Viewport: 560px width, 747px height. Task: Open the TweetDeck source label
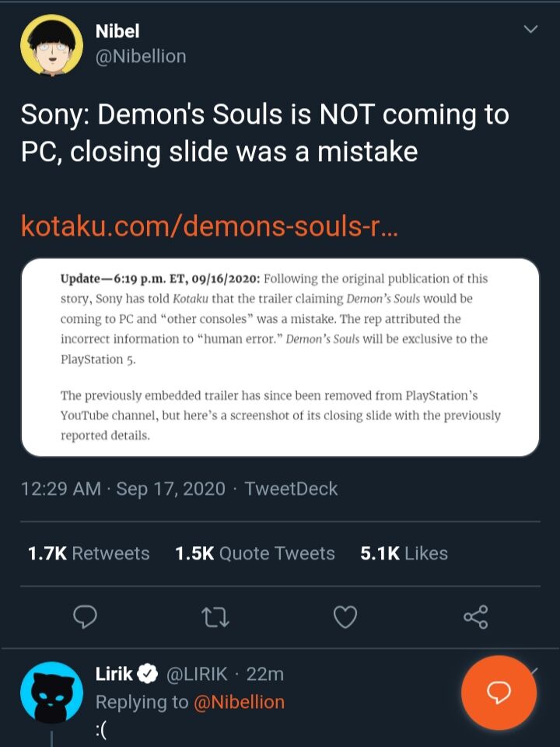coord(291,489)
